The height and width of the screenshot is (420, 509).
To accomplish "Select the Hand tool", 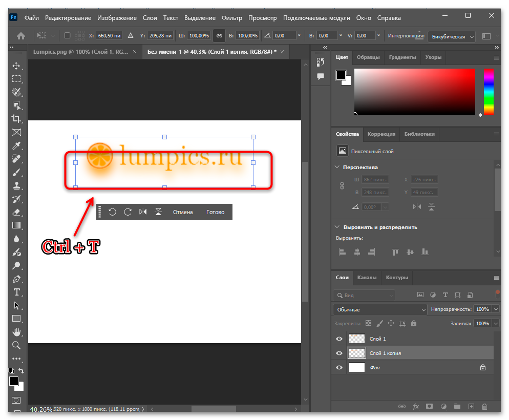I will (x=16, y=332).
